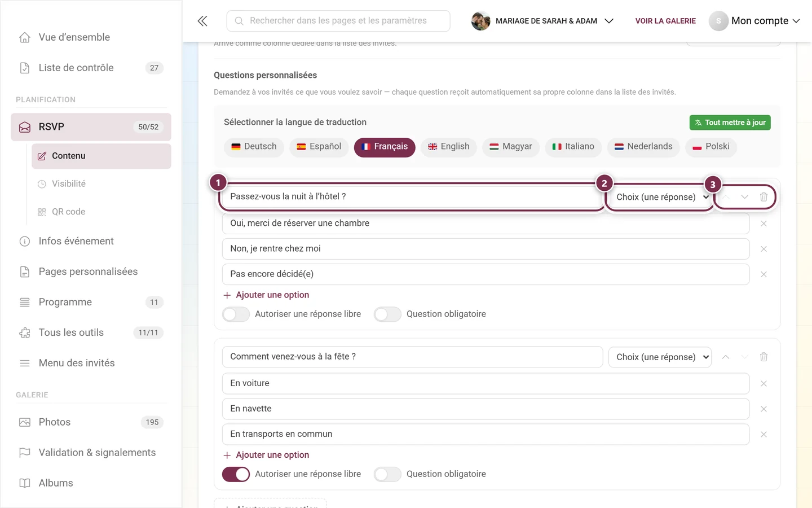Screen dimensions: 812x508
Task: Remove the 'En navette' option
Action: click(764, 409)
